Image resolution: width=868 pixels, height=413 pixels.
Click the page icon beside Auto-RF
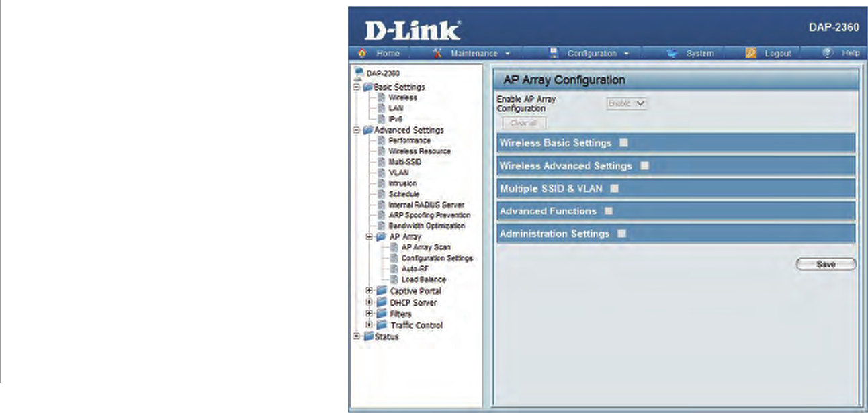(395, 269)
